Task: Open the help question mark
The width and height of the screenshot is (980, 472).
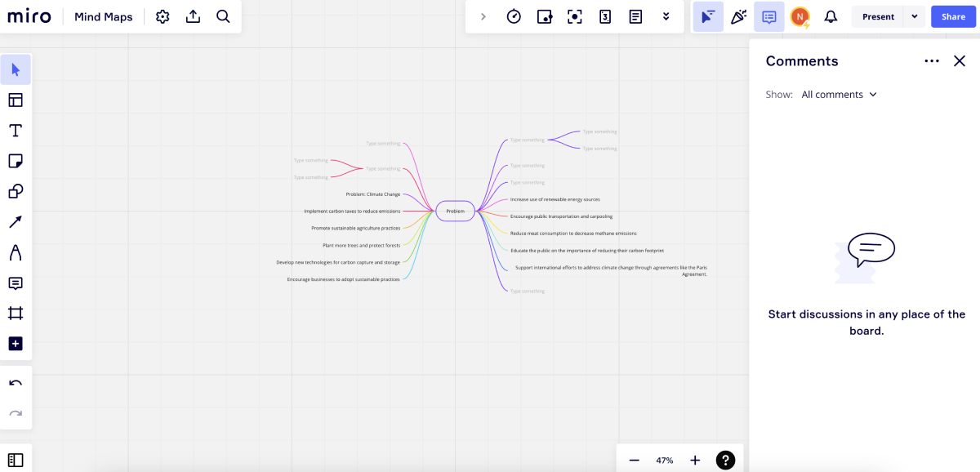Action: coord(725,460)
